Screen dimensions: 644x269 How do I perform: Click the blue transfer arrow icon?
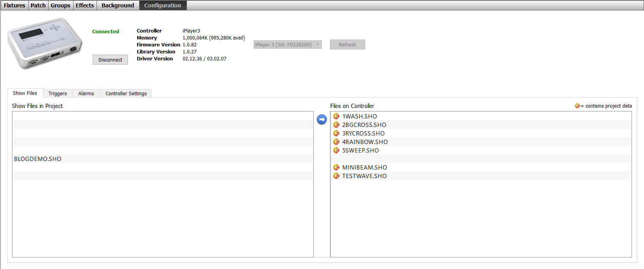coord(322,120)
